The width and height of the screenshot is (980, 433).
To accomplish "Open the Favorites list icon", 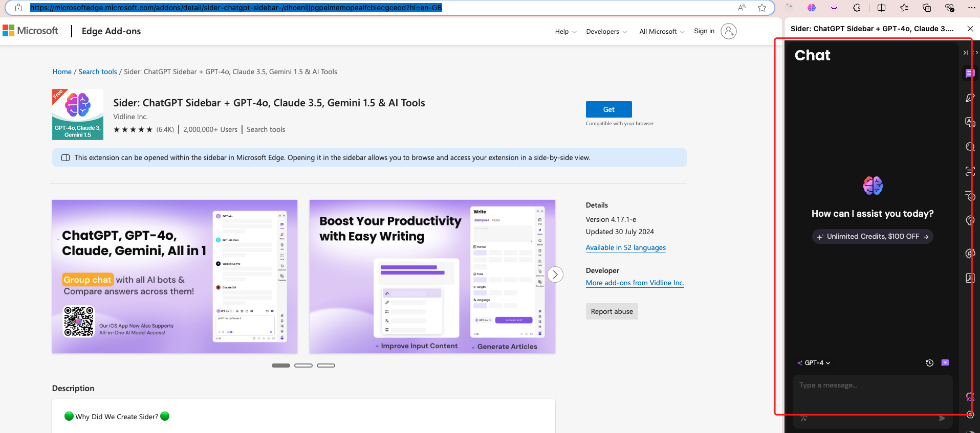I will (x=904, y=8).
